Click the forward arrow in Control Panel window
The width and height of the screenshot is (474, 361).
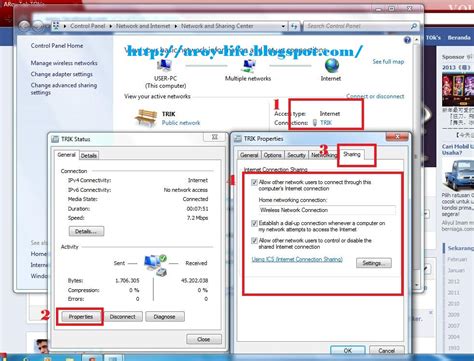pyautogui.click(x=37, y=25)
